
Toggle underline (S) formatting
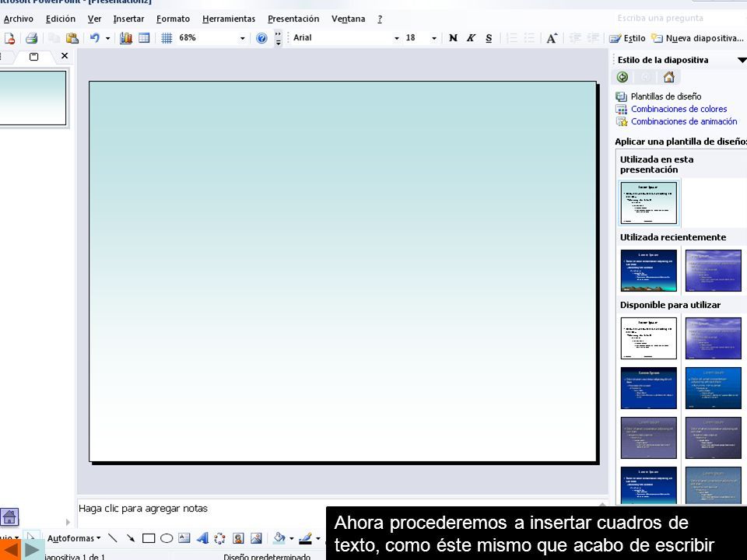click(489, 38)
